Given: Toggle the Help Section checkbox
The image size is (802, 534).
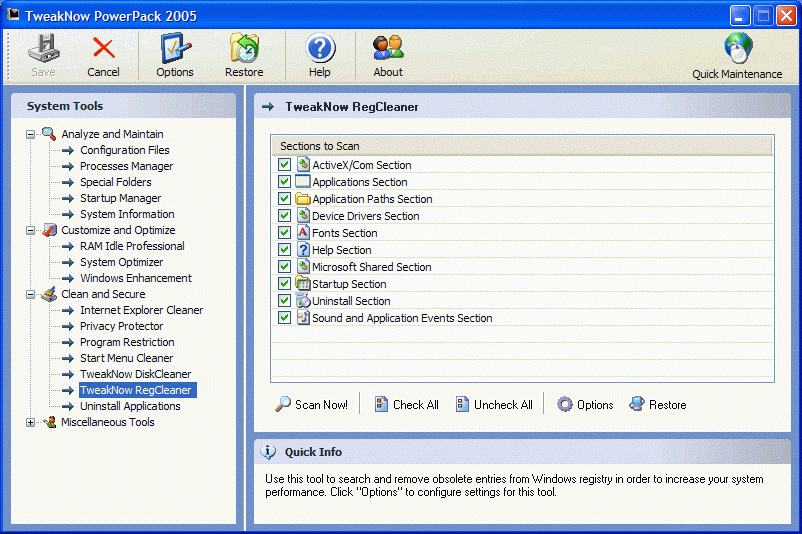Looking at the screenshot, I should click(x=284, y=250).
